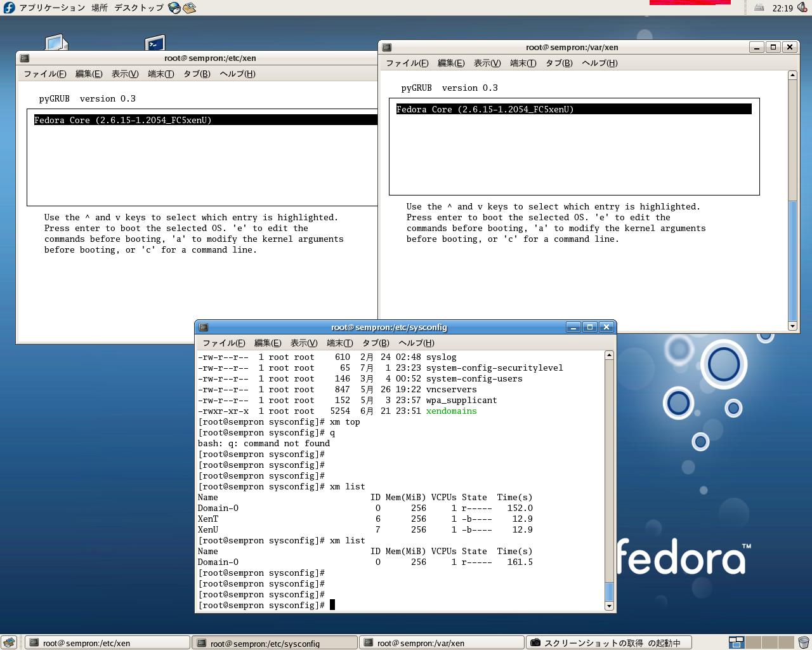Open ヘルプ menu in /etc/sysconfig terminal
This screenshot has width=812, height=650.
tap(416, 343)
